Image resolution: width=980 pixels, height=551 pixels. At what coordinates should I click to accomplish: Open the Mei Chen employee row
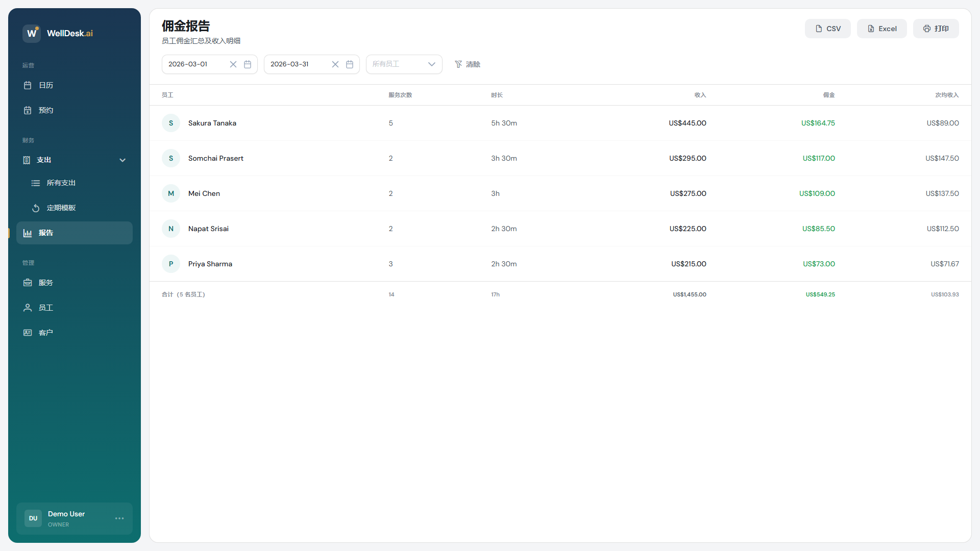204,193
